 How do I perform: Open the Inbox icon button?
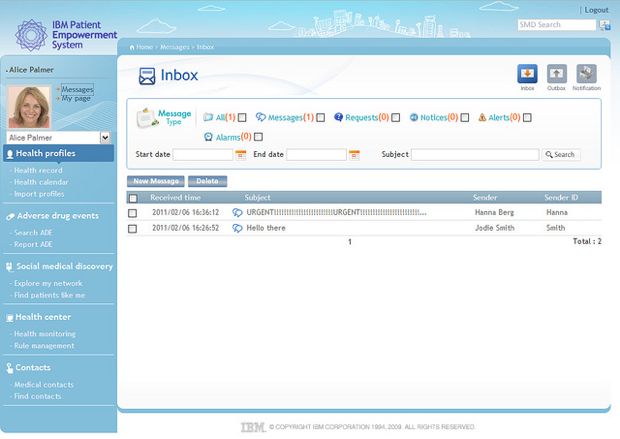point(527,74)
